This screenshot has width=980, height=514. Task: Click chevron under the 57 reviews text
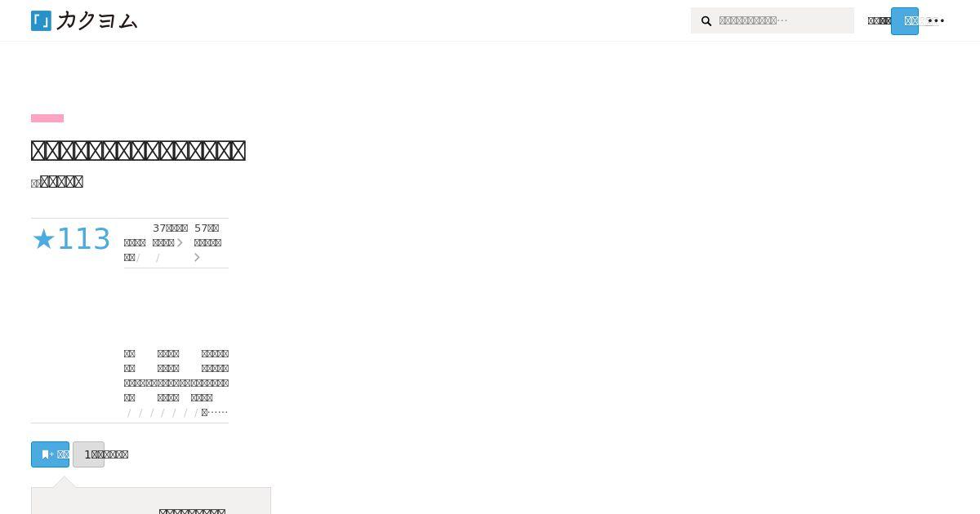(x=197, y=258)
